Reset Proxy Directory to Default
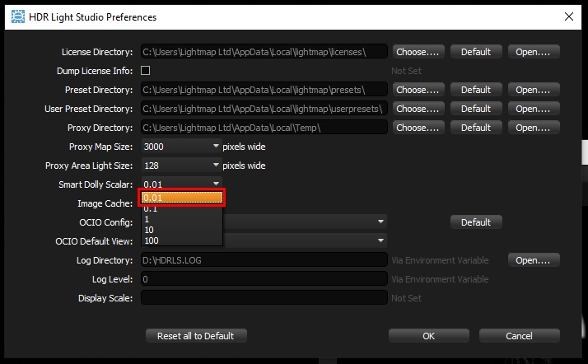This screenshot has width=588, height=364. coord(476,128)
